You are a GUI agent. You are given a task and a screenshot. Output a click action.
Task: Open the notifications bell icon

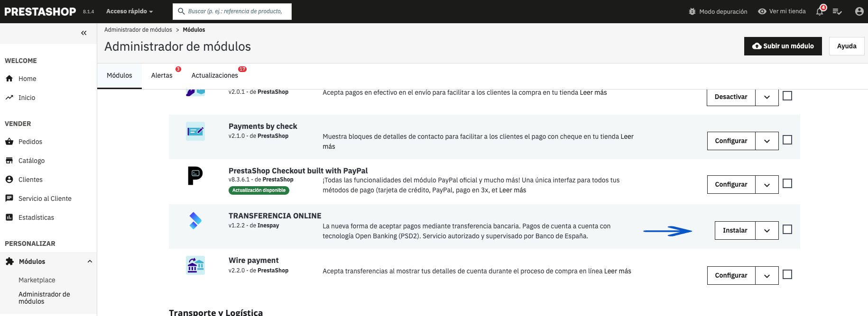(x=820, y=11)
